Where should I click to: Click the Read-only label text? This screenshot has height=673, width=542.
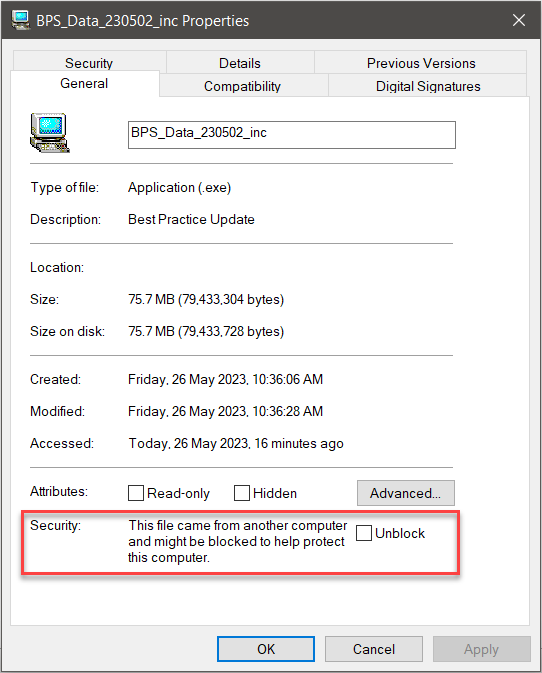point(179,493)
